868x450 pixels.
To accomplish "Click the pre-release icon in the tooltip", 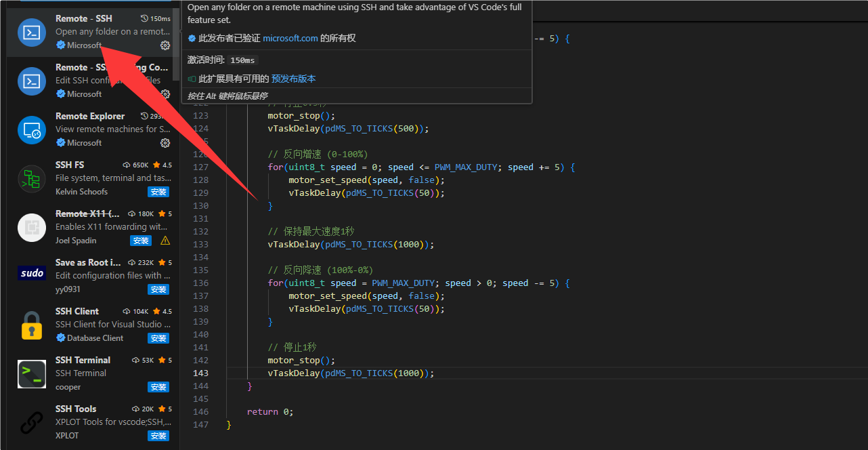I will (192, 79).
